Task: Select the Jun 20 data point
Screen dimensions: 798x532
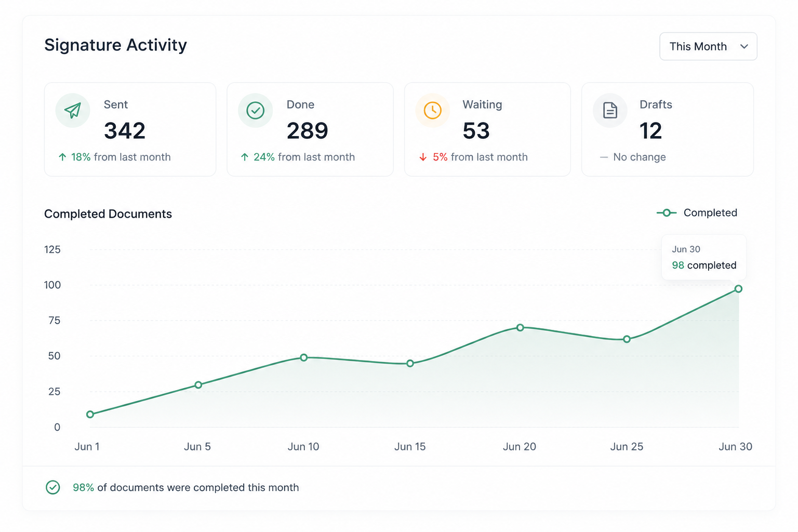Action: tap(520, 327)
